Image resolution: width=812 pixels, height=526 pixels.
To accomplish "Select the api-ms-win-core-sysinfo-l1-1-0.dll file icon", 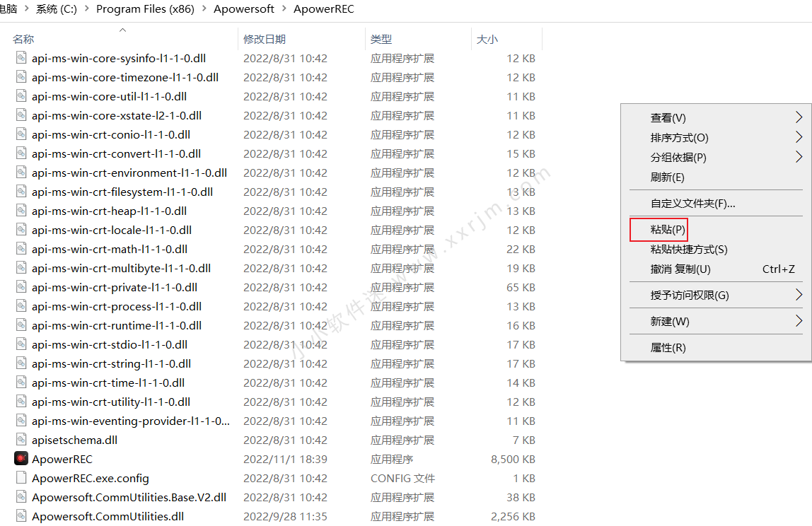I will pos(21,58).
